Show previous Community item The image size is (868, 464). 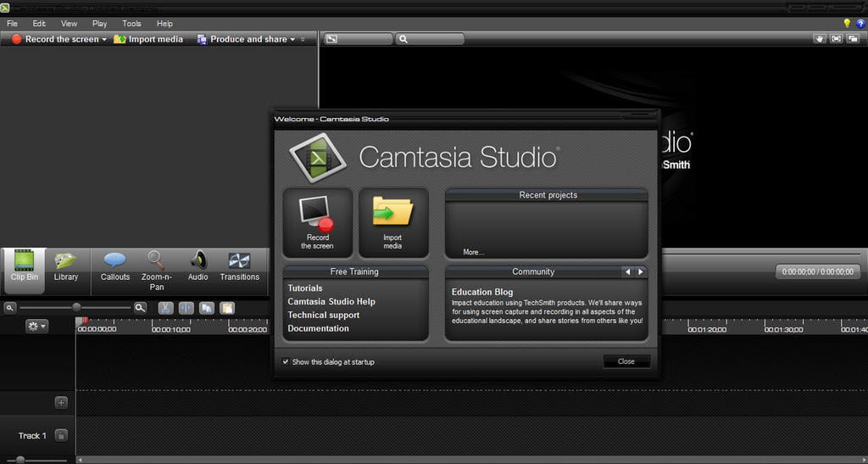click(x=628, y=271)
